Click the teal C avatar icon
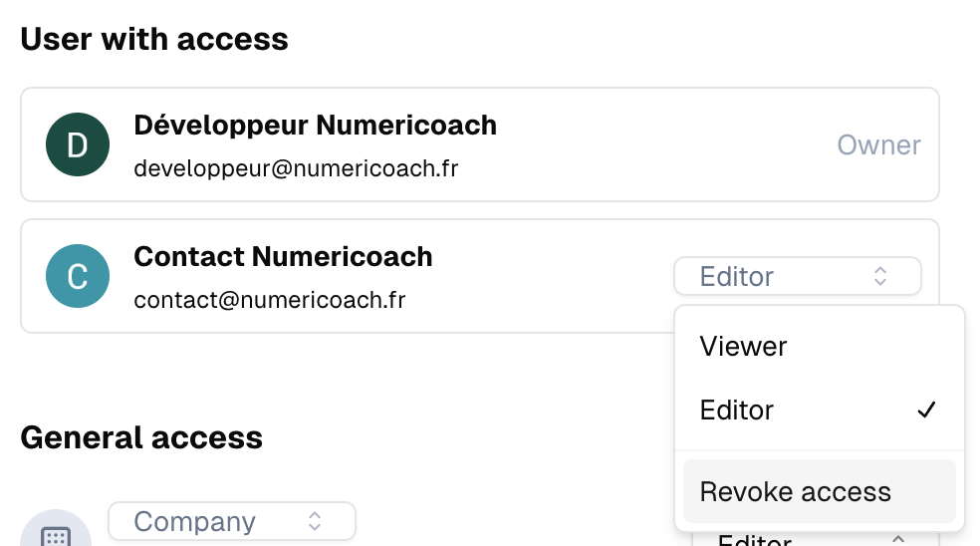This screenshot has height=546, width=980. pyautogui.click(x=78, y=276)
